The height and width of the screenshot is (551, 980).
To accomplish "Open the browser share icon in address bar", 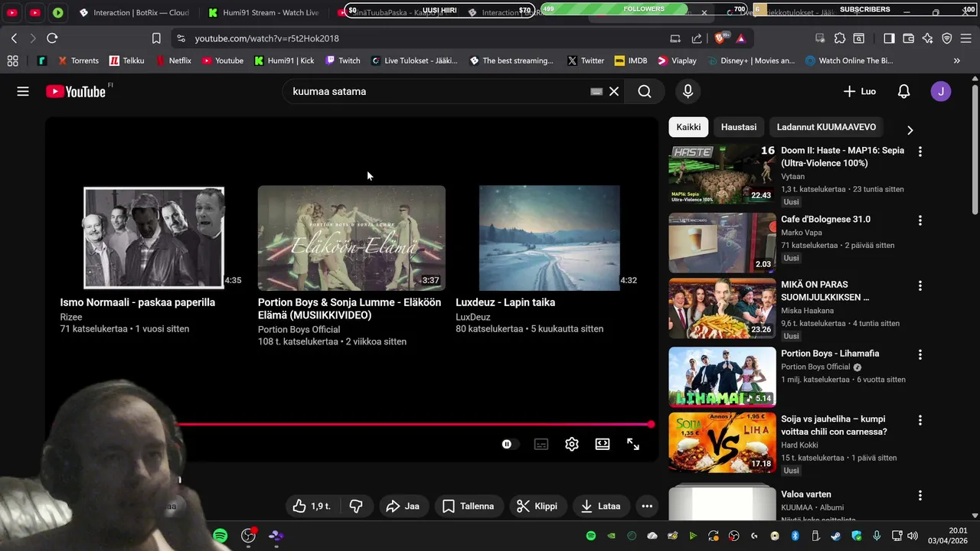I will 697,38.
